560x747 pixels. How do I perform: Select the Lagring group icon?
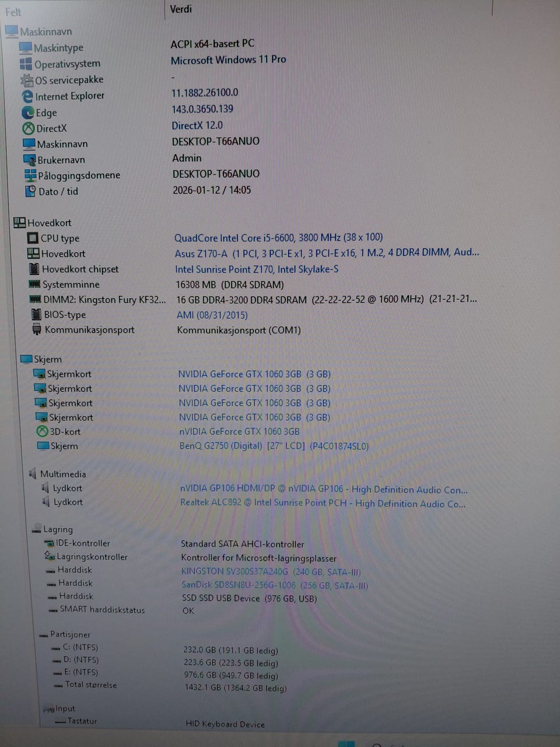(x=36, y=529)
